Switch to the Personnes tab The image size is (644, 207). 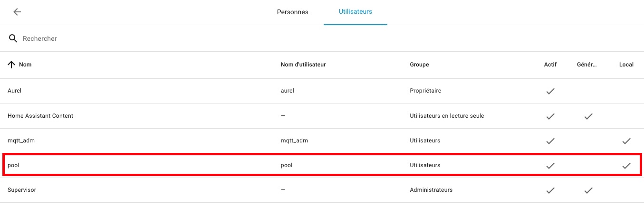292,12
